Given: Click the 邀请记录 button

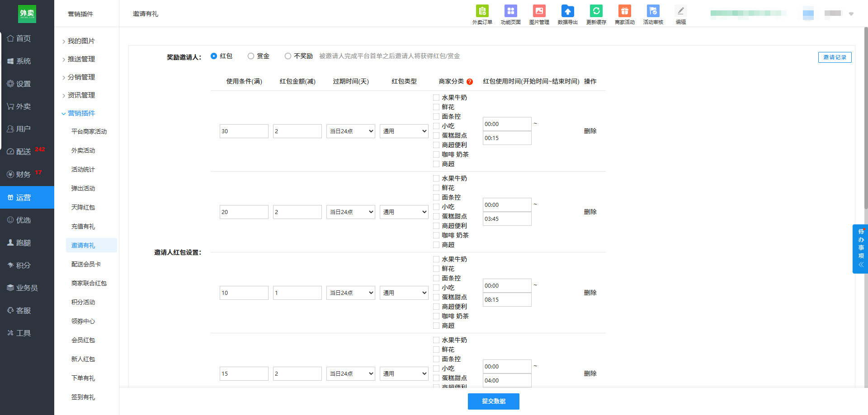Looking at the screenshot, I should [835, 57].
